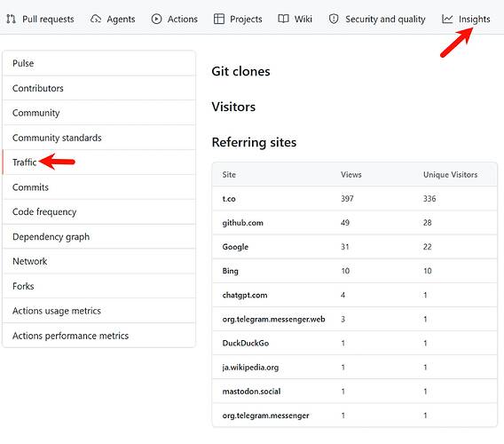This screenshot has height=444, width=504.
Task: Click the DuckDuckGo referring site
Action: point(246,344)
